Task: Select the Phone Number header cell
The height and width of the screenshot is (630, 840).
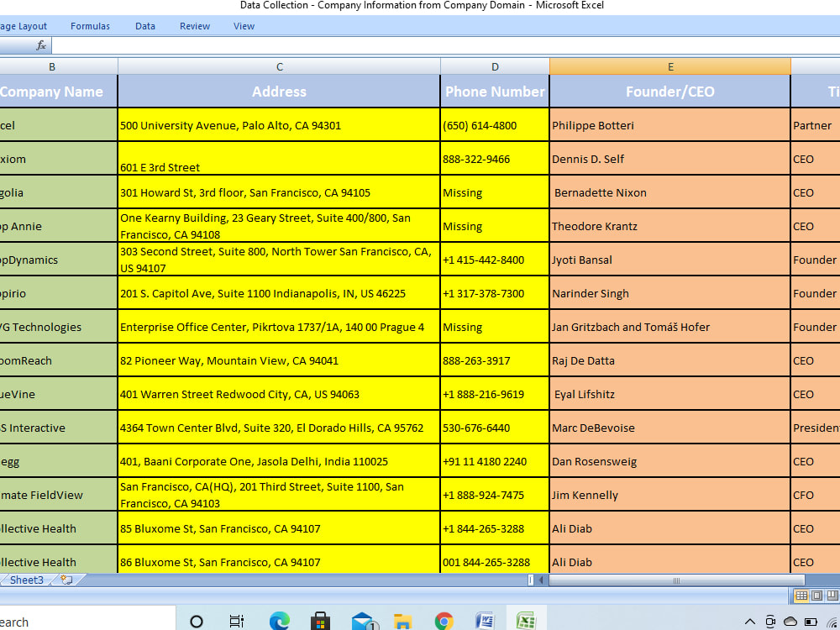Action: [495, 92]
